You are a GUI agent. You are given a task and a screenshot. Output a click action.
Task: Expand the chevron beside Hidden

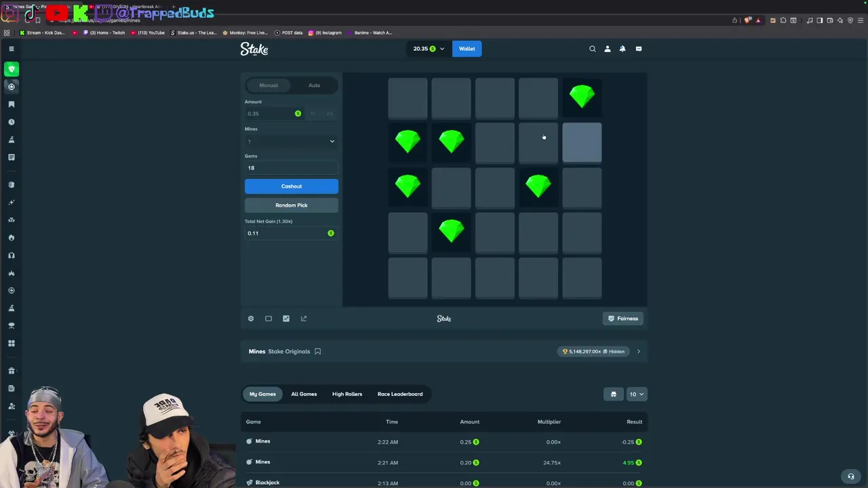click(x=638, y=352)
